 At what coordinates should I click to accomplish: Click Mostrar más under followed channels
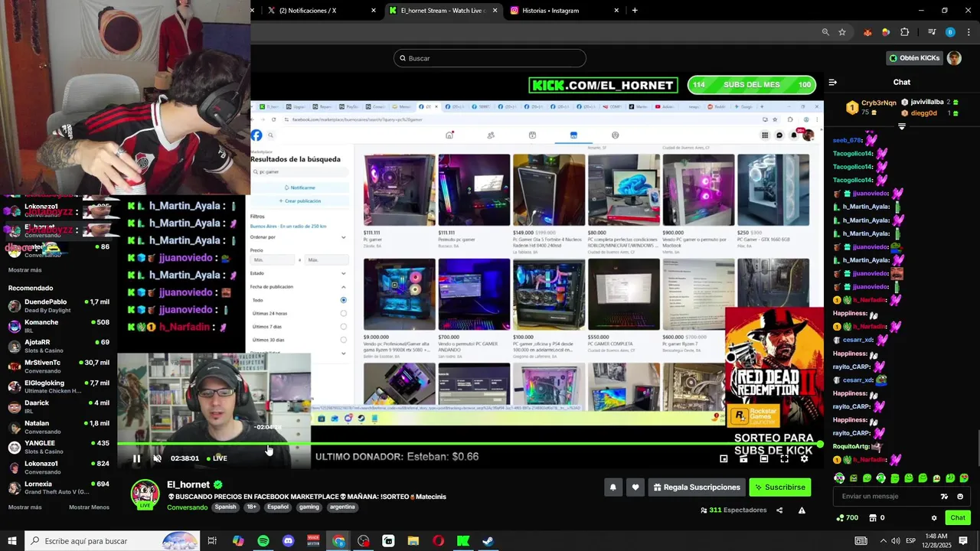tap(24, 269)
